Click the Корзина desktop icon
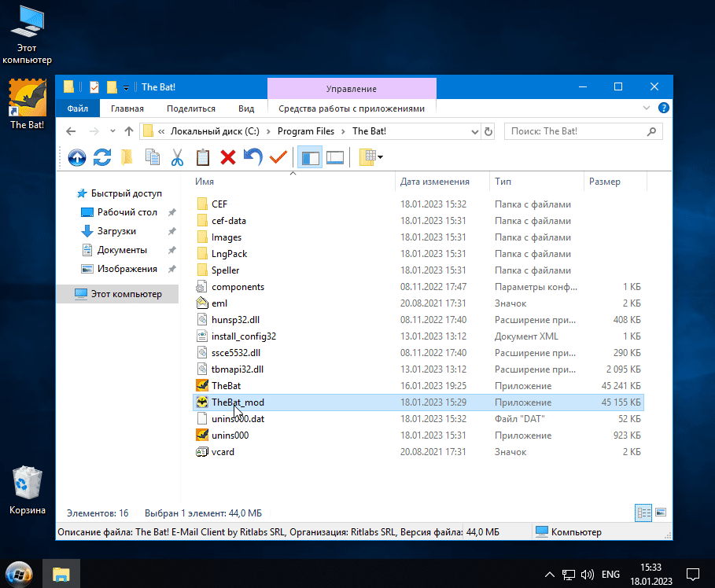 coord(28,491)
